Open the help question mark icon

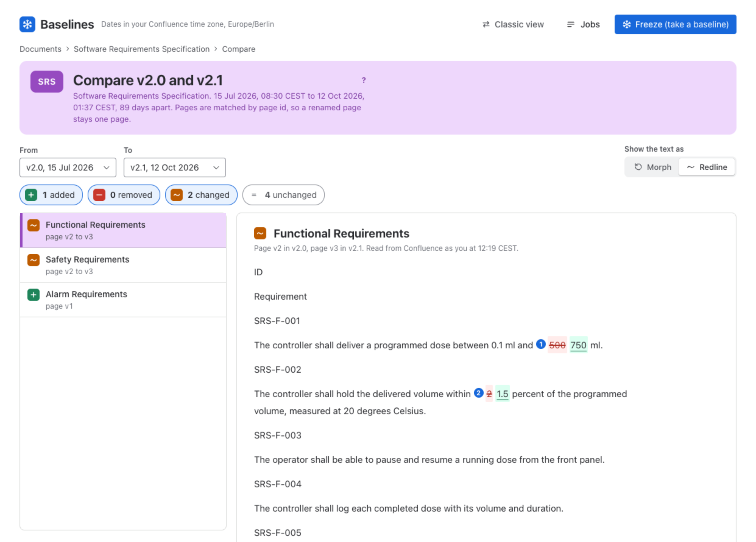pos(364,80)
